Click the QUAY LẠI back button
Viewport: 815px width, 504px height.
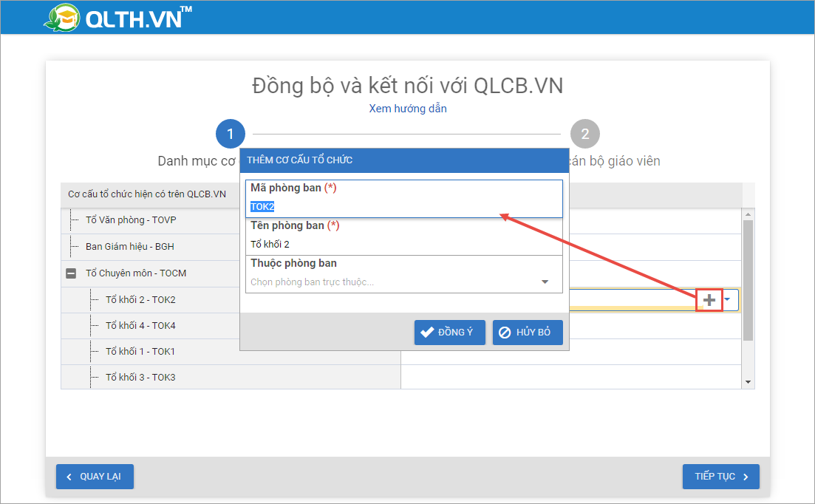click(x=95, y=477)
